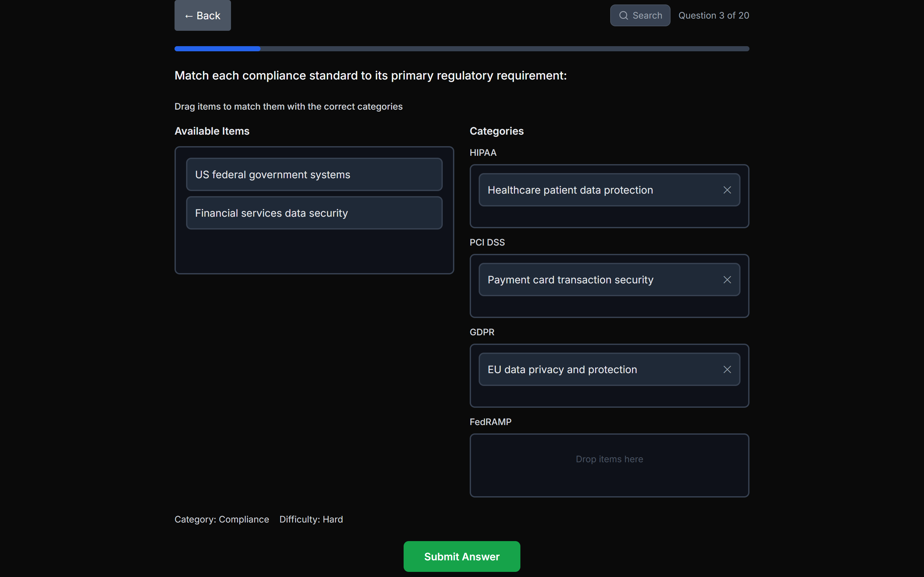Viewport: 924px width, 577px height.
Task: Click the back arrow icon
Action: click(x=189, y=16)
